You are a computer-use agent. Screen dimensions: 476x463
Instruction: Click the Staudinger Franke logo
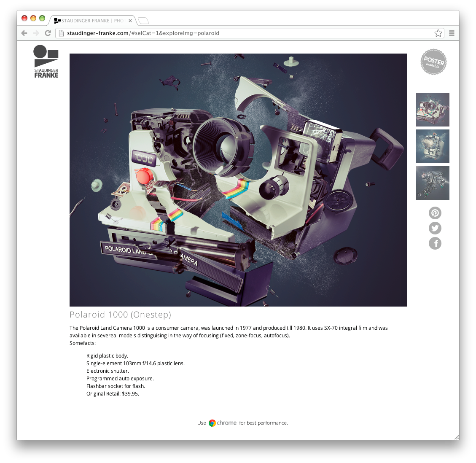(46, 62)
